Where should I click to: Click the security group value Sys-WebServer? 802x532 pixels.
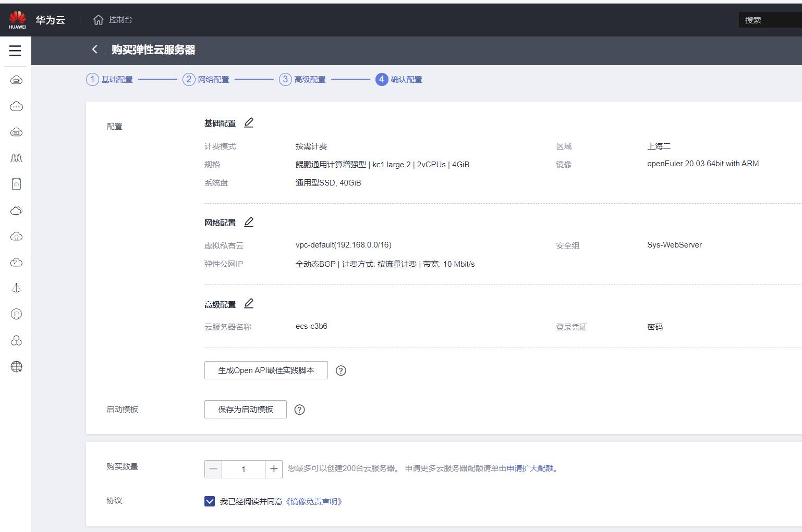pos(674,245)
